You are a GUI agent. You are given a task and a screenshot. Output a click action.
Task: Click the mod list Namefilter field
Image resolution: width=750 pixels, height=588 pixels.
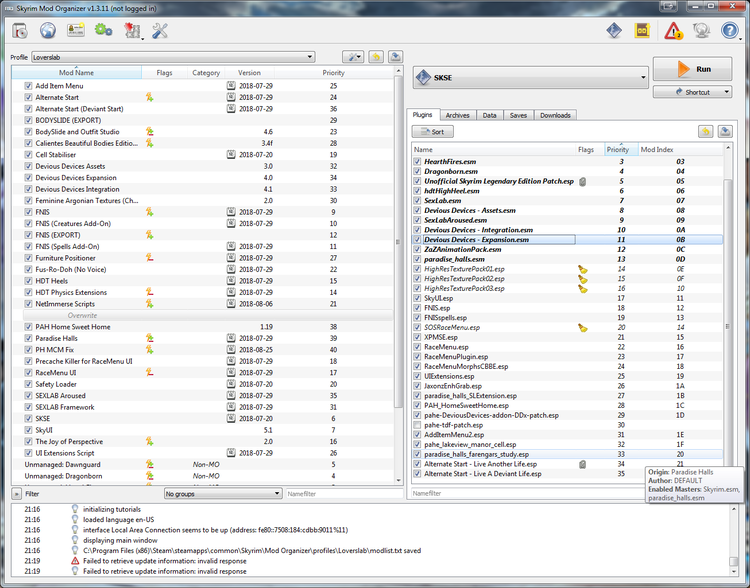point(344,494)
